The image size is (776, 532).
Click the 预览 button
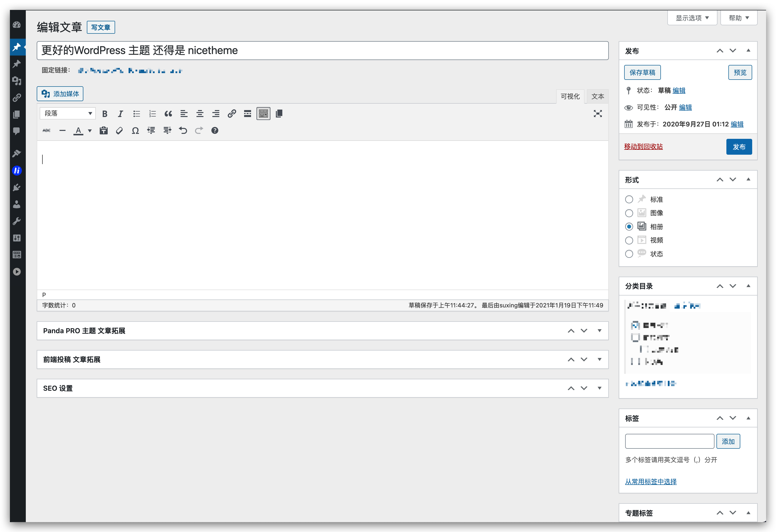click(740, 72)
